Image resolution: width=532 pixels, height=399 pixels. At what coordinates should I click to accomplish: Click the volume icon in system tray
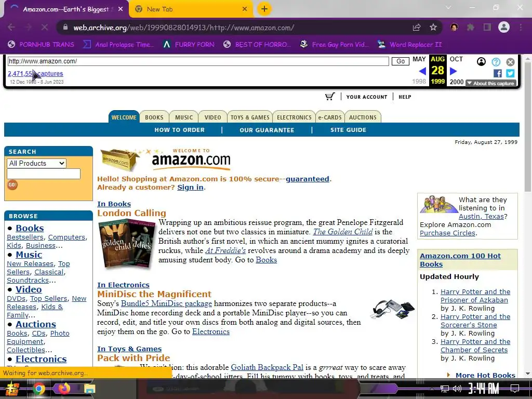[x=457, y=389]
